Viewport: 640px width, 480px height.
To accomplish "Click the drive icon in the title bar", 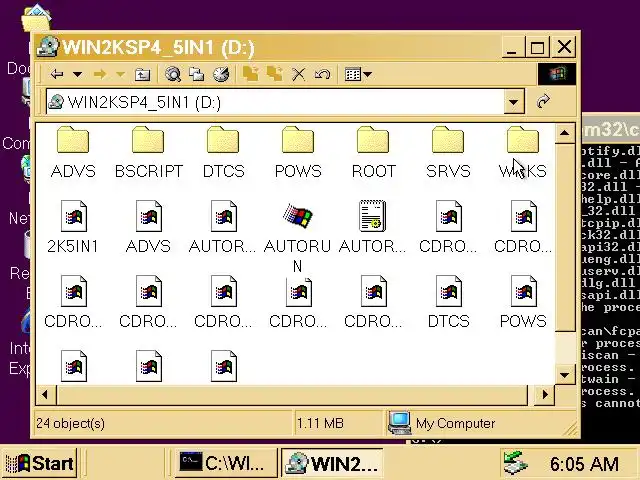I will (48, 47).
